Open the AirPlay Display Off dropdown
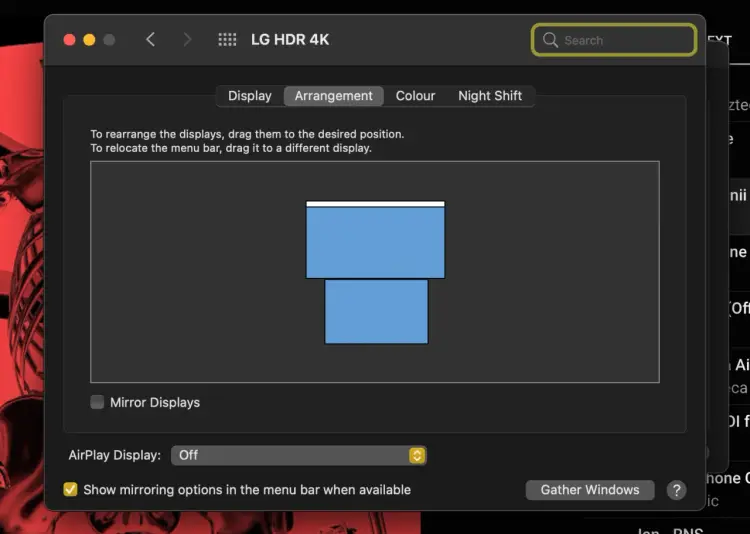Screen dimensions: 750x534 point(299,455)
